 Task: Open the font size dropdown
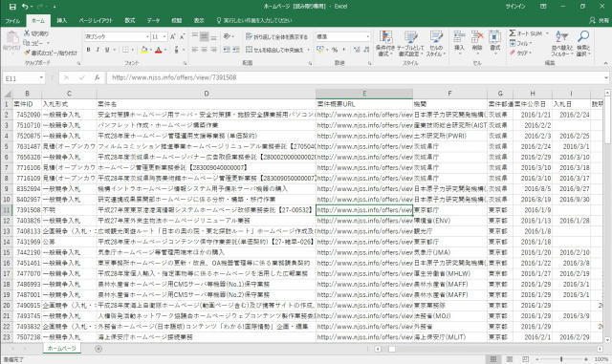pos(164,36)
